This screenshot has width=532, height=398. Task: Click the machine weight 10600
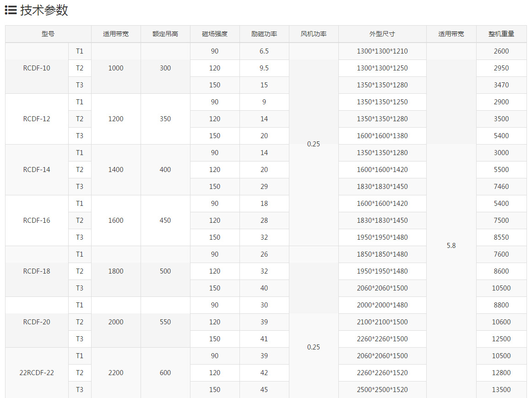[x=501, y=322]
